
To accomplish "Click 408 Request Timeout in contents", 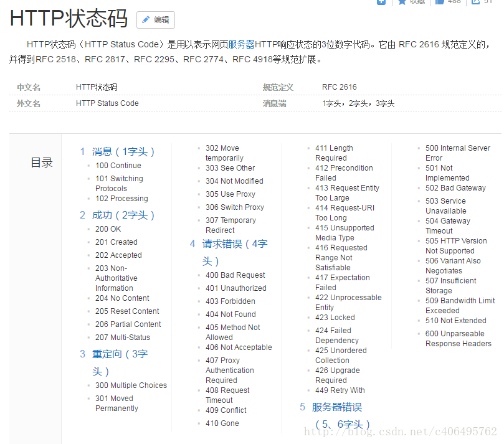I will [227, 395].
